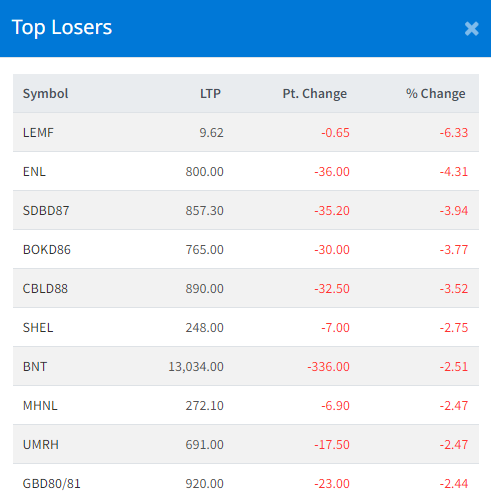Open the MHNL symbol
Screen dimensions: 491x499
click(40, 406)
